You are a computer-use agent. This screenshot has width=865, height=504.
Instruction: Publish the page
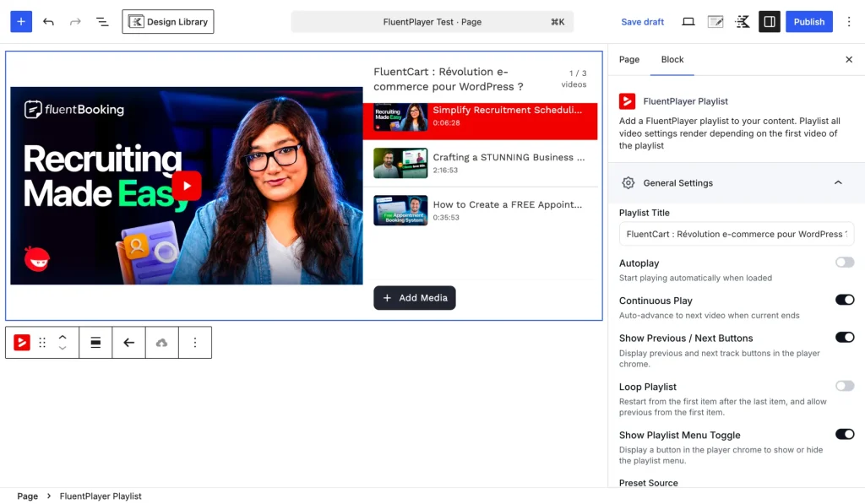[x=808, y=21]
